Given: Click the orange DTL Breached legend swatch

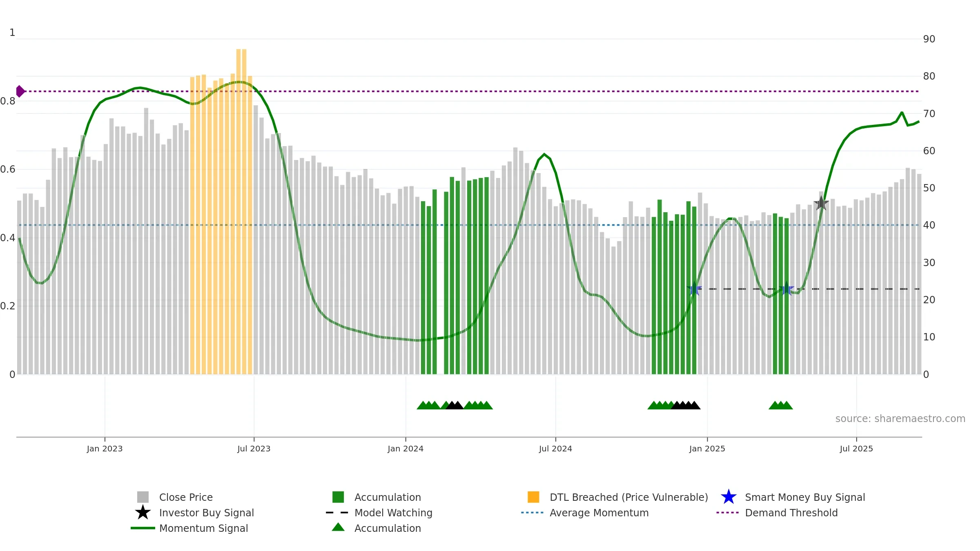Looking at the screenshot, I should point(533,497).
